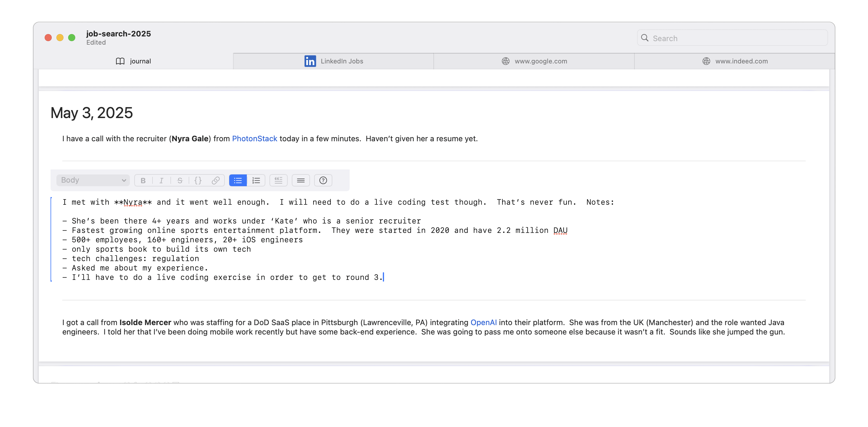Image resolution: width=868 pixels, height=427 pixels.
Task: Open formatting help question mark icon
Action: [x=323, y=181]
